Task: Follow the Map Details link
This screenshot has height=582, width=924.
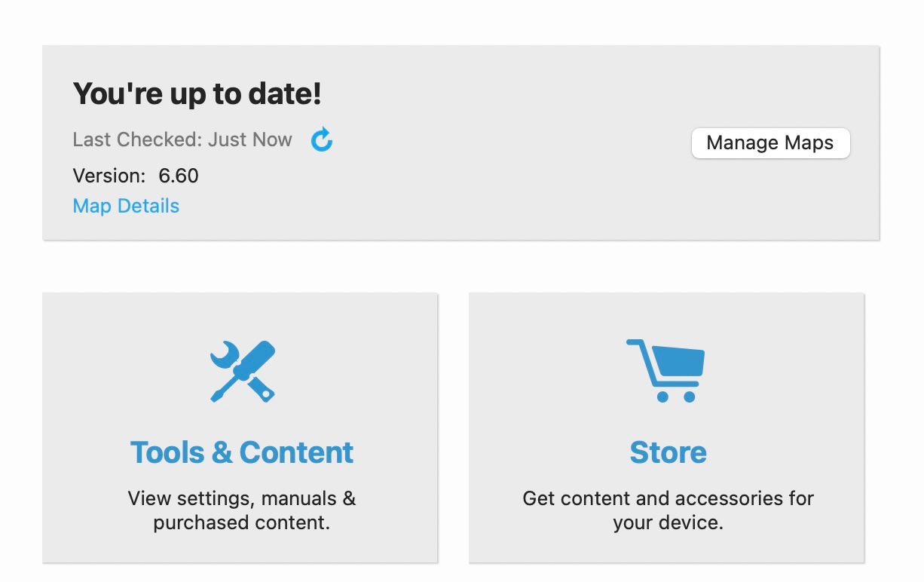Action: 126,206
